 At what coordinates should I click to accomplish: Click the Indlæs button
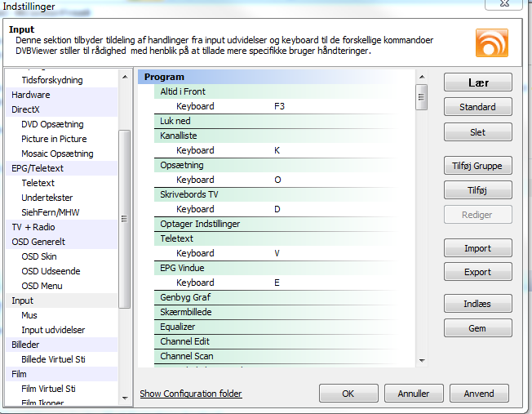(x=477, y=304)
